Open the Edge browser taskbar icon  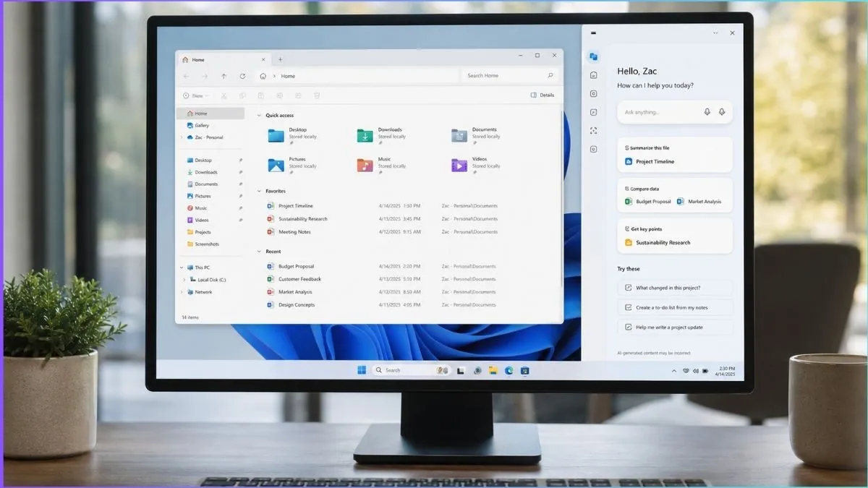509,370
